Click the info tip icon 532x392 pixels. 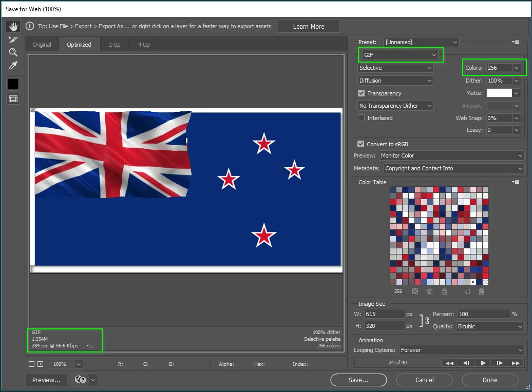[30, 26]
